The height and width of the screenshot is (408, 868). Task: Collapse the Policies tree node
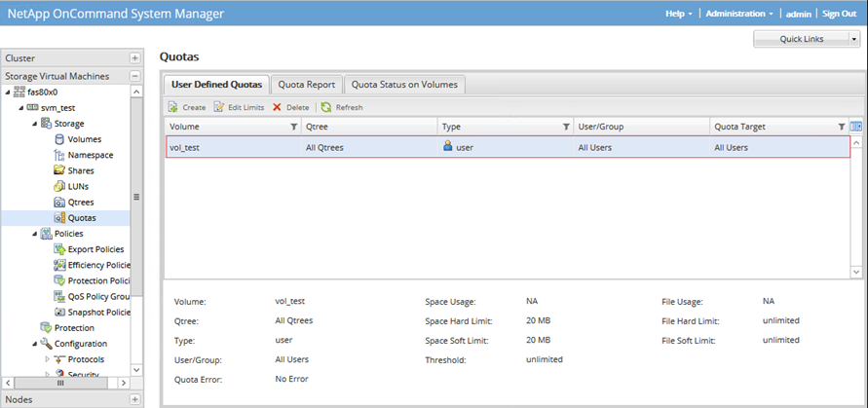(x=35, y=234)
